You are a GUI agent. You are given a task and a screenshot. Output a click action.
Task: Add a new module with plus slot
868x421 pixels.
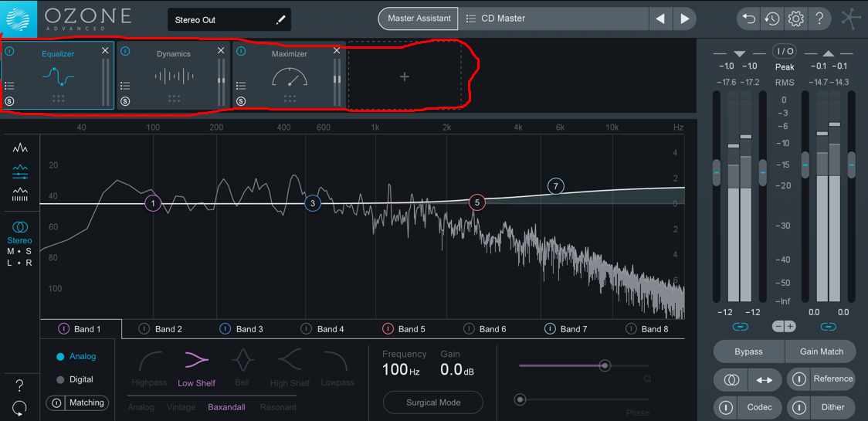tap(405, 76)
